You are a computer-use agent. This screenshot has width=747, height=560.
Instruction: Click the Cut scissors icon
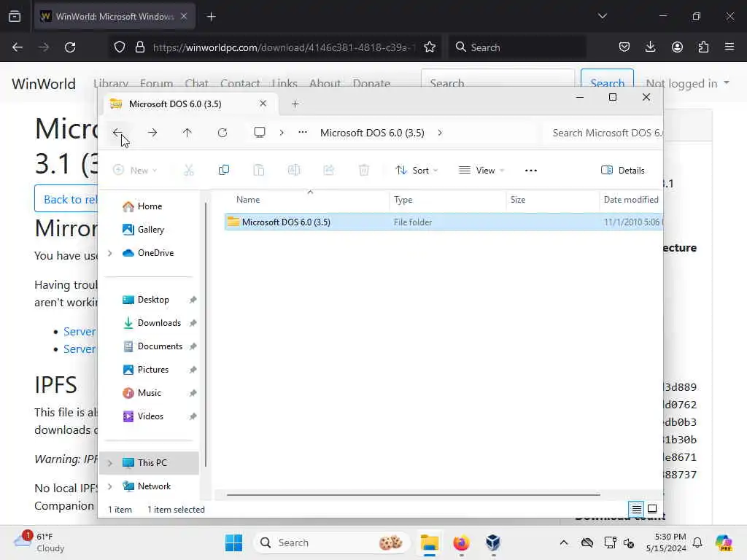[189, 170]
